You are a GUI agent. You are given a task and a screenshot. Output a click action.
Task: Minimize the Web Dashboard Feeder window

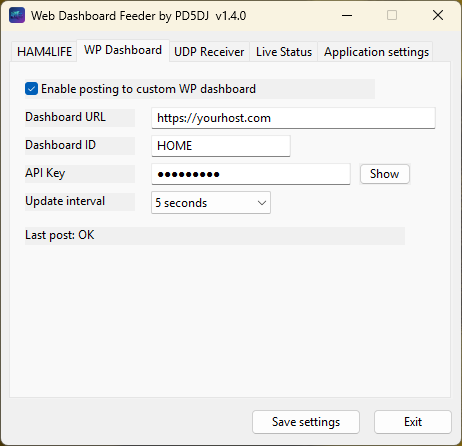point(347,15)
